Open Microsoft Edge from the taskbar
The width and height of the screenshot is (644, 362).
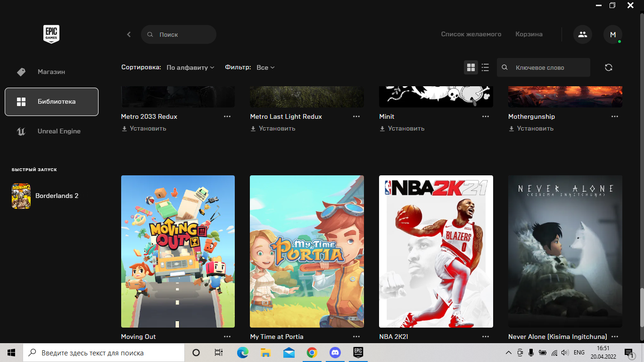click(242, 353)
